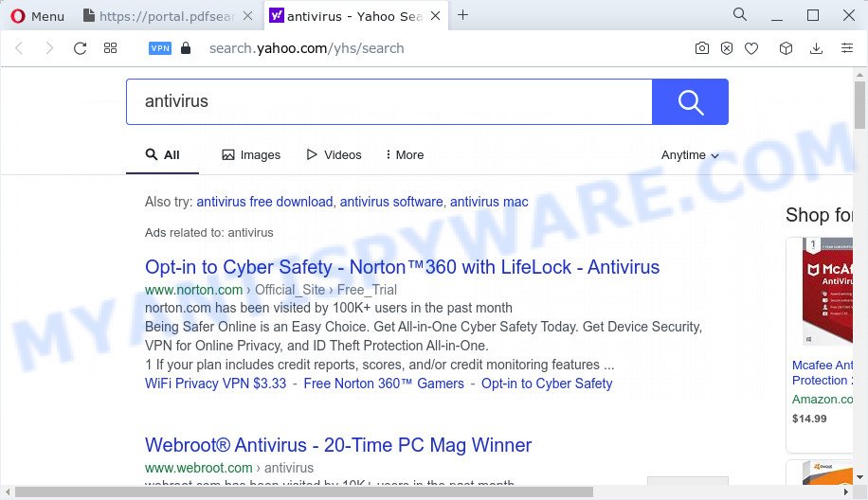Click the tab search magnifier icon

(739, 14)
